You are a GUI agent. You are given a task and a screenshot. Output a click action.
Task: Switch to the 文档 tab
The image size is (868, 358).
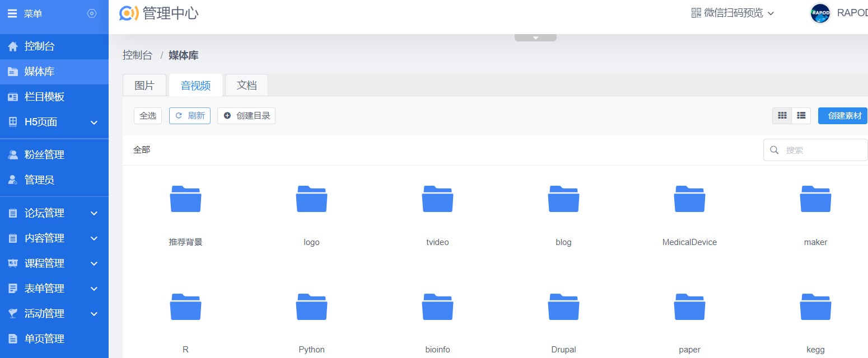tap(246, 85)
